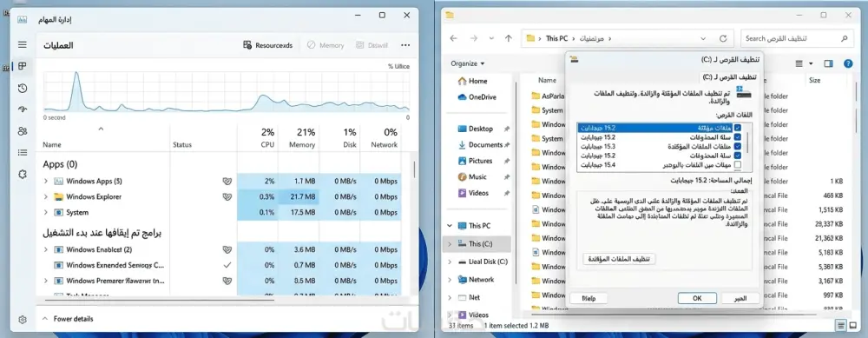Go up one folder level in File Explorer
Viewport: 868px width, 338px height.
(508, 38)
